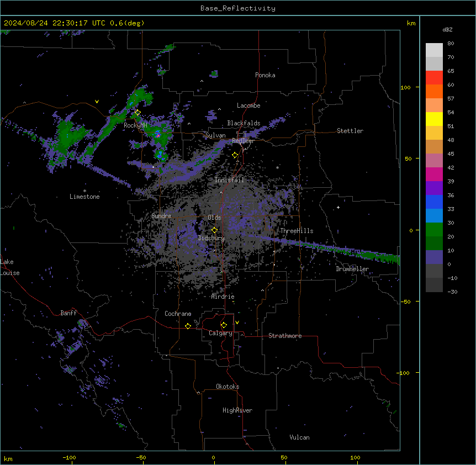Click the yellow diamond marker south of RedDeer
Screen dimensions: 476x465
[235, 155]
